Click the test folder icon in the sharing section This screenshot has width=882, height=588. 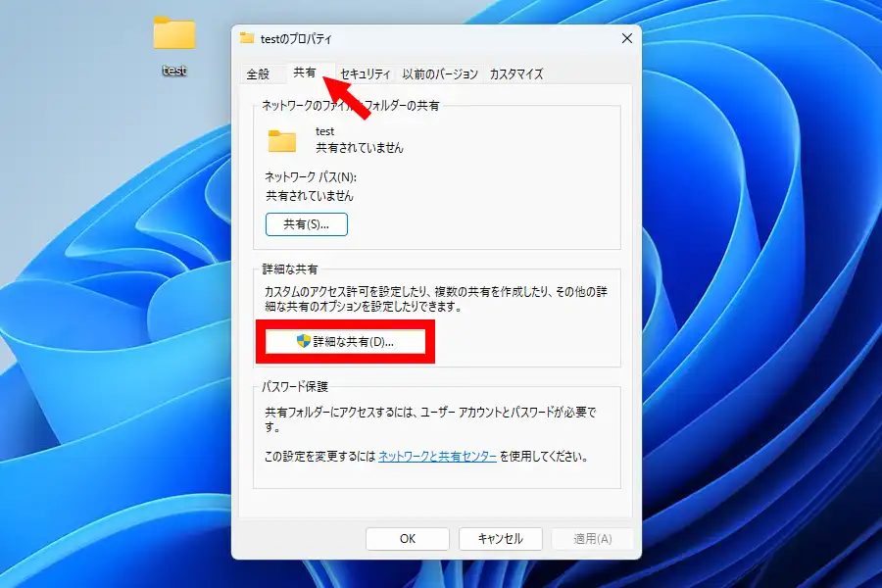tap(282, 141)
